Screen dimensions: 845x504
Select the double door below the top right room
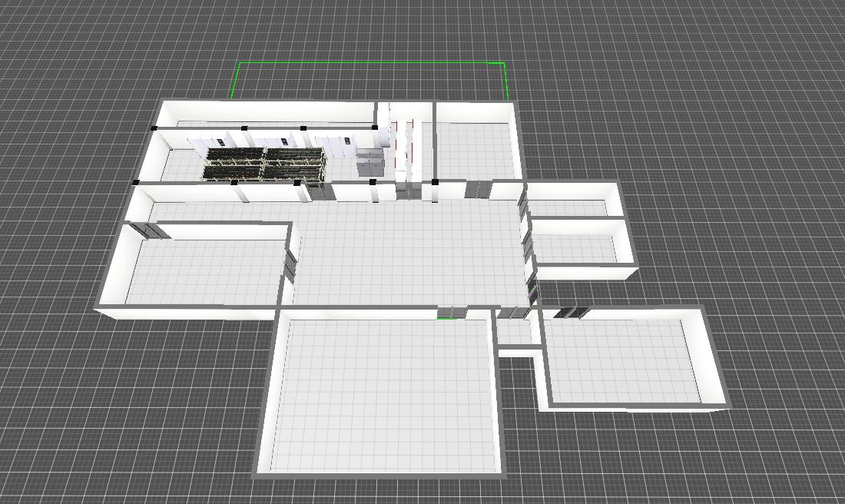pos(477,188)
